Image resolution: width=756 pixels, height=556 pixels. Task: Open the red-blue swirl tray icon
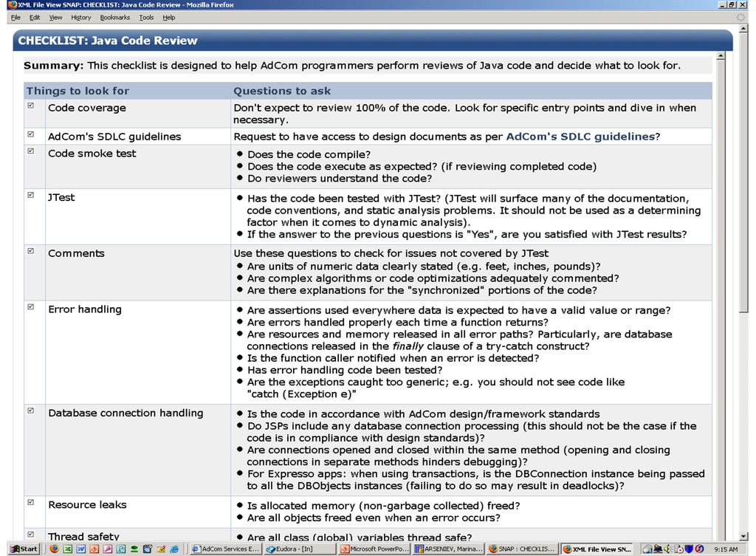pyautogui.click(x=699, y=549)
